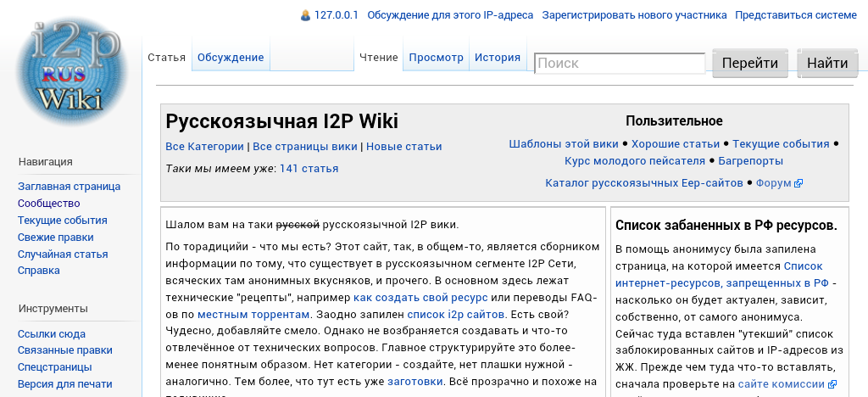Click in the Поиск search field
Viewport: 868px width, 397px height.
pyautogui.click(x=619, y=64)
